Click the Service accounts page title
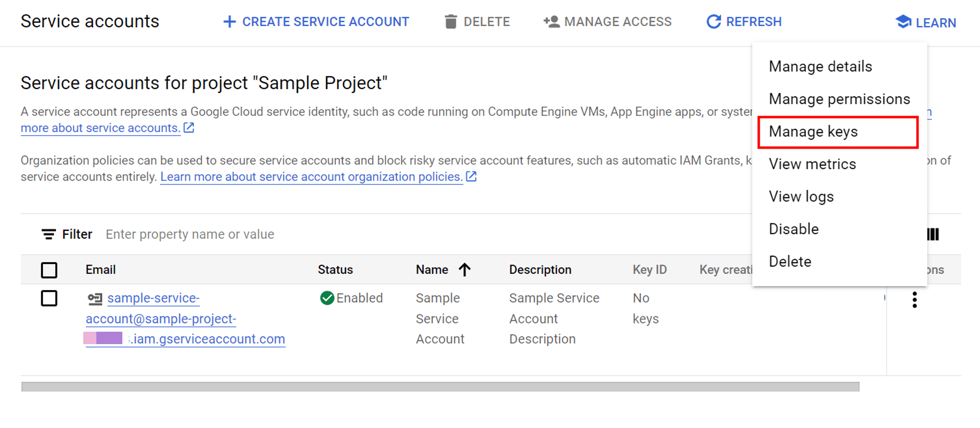 pyautogui.click(x=90, y=21)
